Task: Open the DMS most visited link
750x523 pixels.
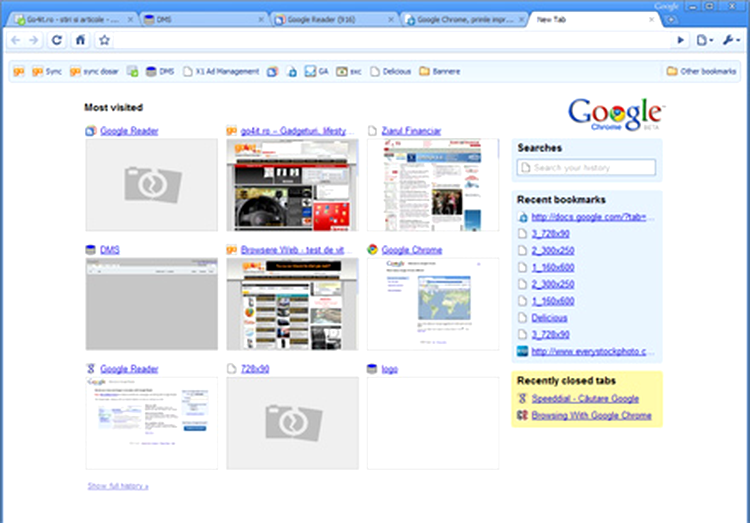Action: pyautogui.click(x=110, y=250)
